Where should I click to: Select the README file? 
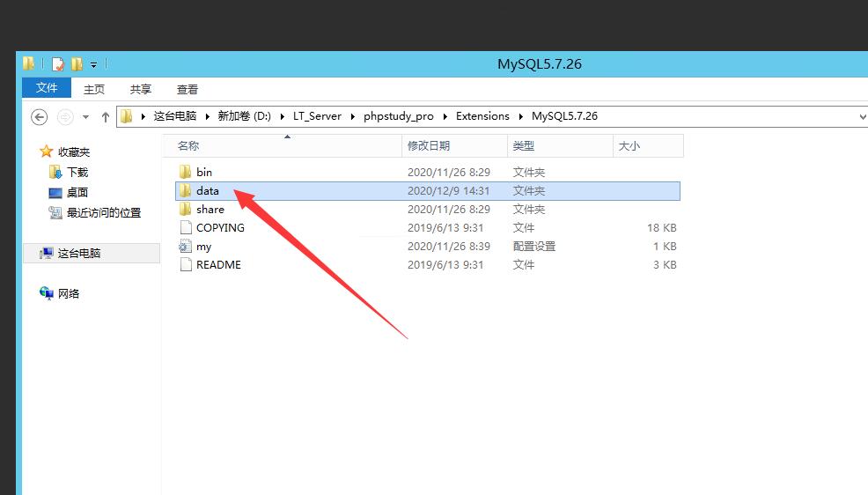(x=218, y=264)
